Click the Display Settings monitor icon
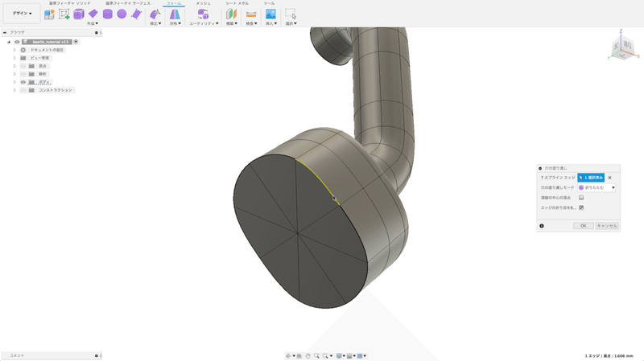 pos(339,355)
